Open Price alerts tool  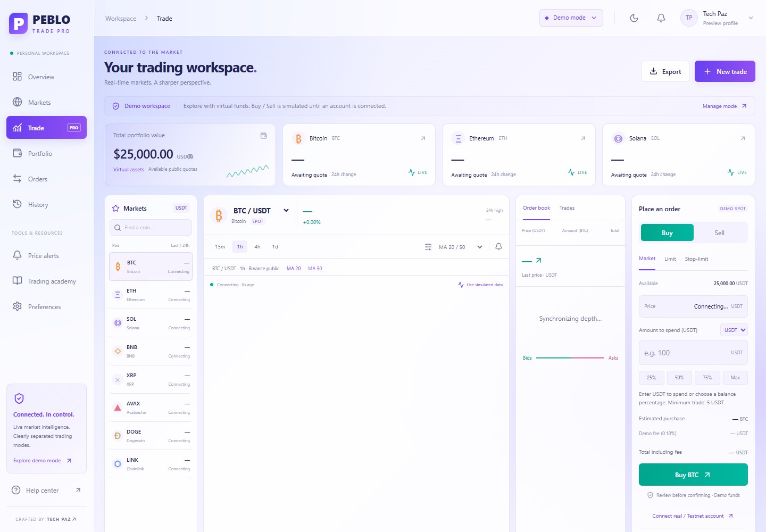click(46, 255)
